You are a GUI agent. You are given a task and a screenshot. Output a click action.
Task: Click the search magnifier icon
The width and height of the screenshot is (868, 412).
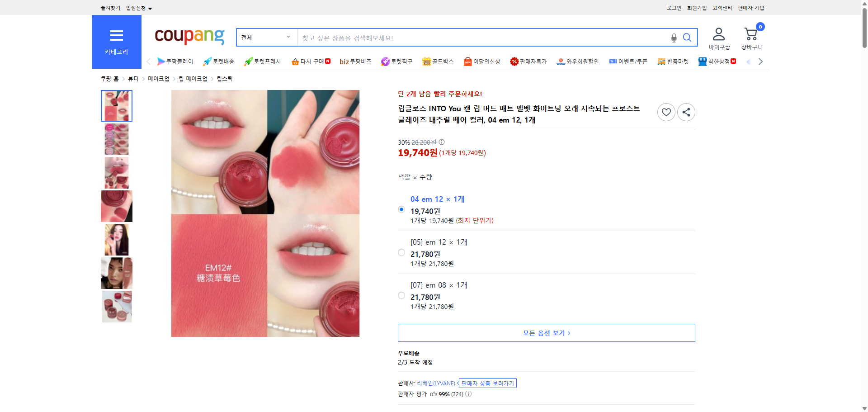pyautogui.click(x=687, y=38)
